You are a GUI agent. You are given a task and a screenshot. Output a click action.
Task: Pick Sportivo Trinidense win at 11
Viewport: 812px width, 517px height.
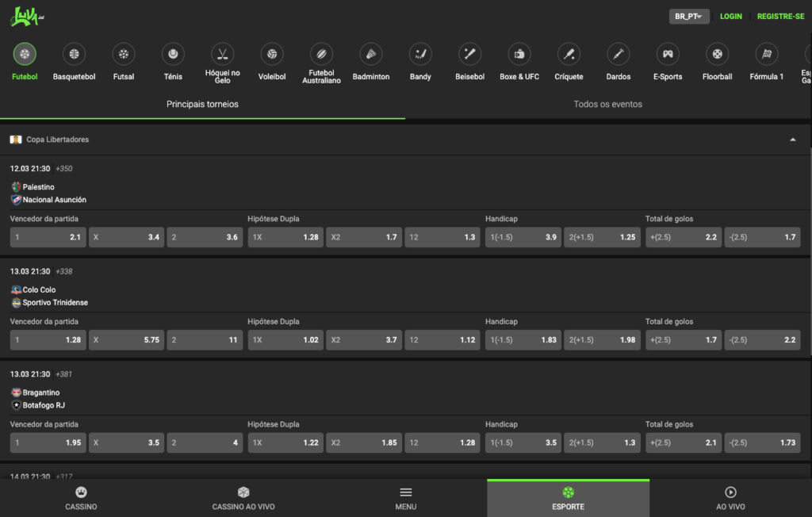(205, 340)
